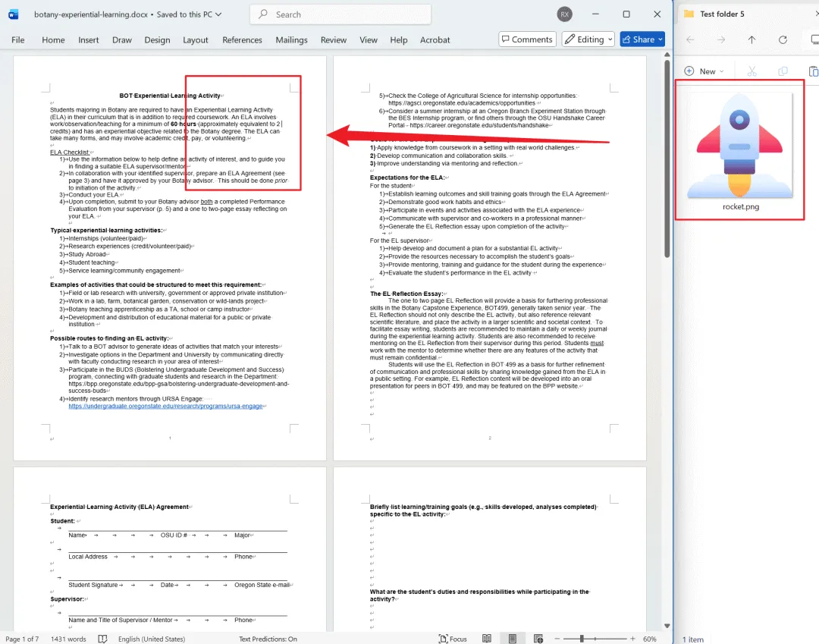Image resolution: width=819 pixels, height=644 pixels.
Task: Open the Mailings ribbon tab
Action: (x=291, y=39)
